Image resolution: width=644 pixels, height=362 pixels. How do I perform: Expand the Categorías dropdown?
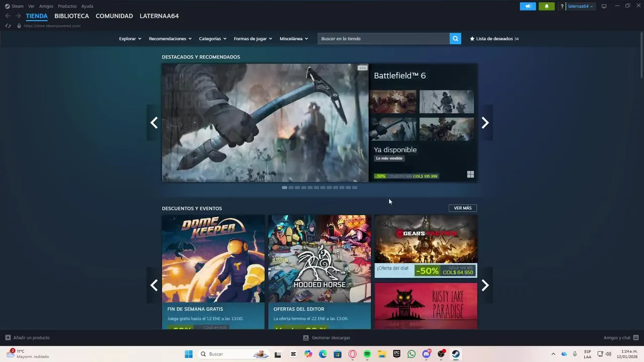[212, 39]
